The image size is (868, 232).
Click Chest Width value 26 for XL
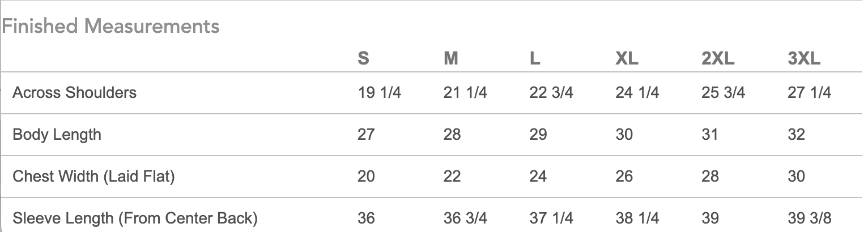[x=624, y=177]
